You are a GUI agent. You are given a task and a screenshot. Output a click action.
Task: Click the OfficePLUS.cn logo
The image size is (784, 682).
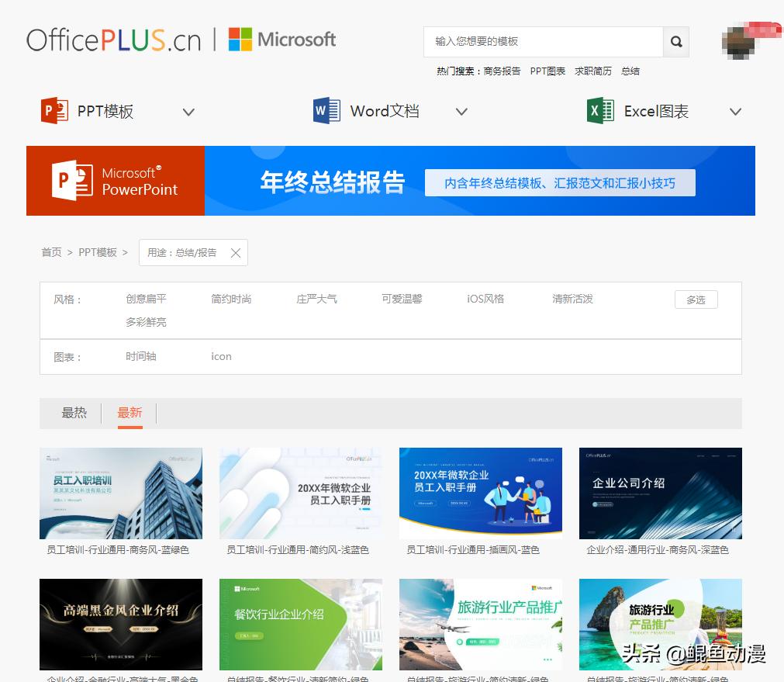click(x=113, y=40)
